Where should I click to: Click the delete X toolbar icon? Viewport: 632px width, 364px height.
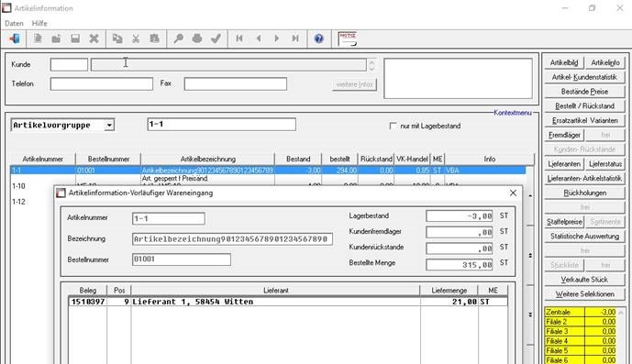(94, 39)
